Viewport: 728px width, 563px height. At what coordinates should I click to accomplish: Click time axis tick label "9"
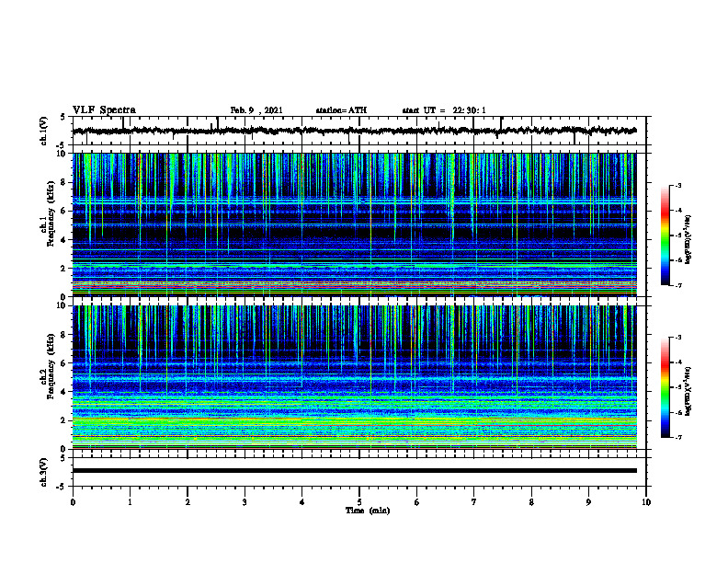pyautogui.click(x=588, y=502)
